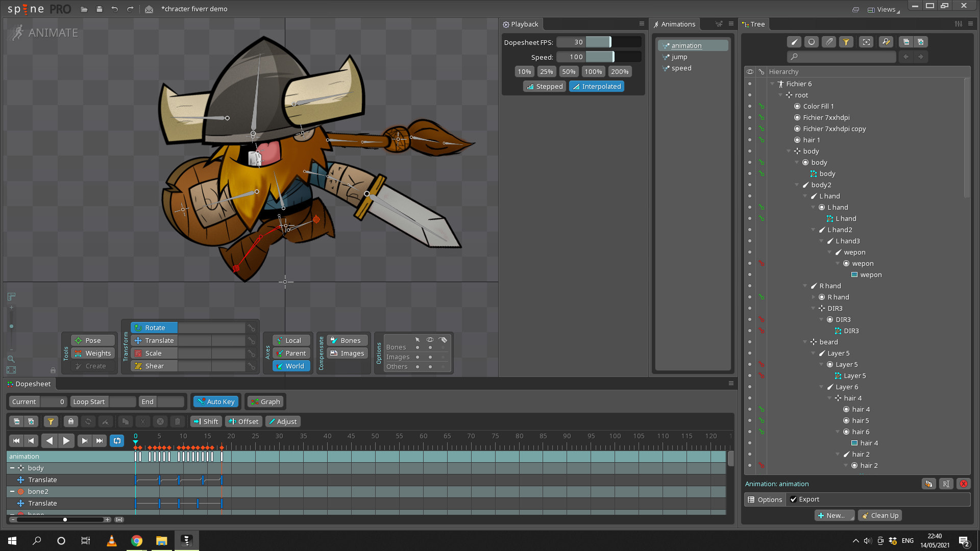
Task: Select the jump animation
Action: [679, 57]
